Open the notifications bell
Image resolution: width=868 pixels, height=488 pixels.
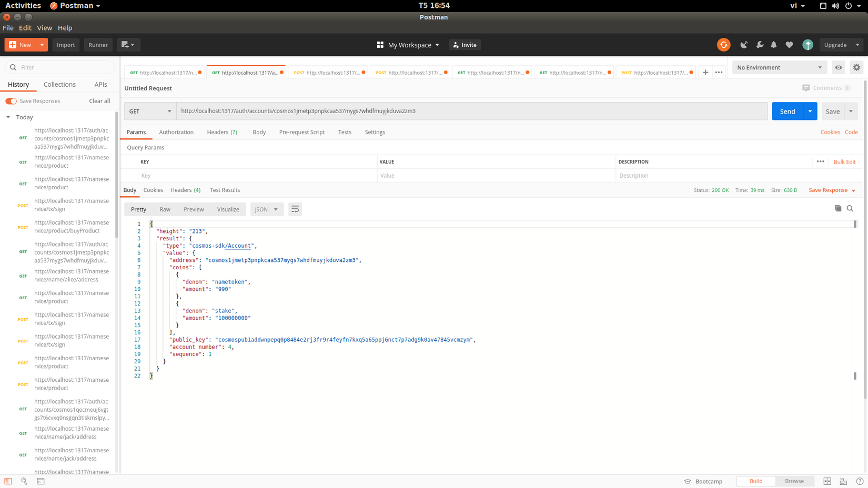pos(774,45)
